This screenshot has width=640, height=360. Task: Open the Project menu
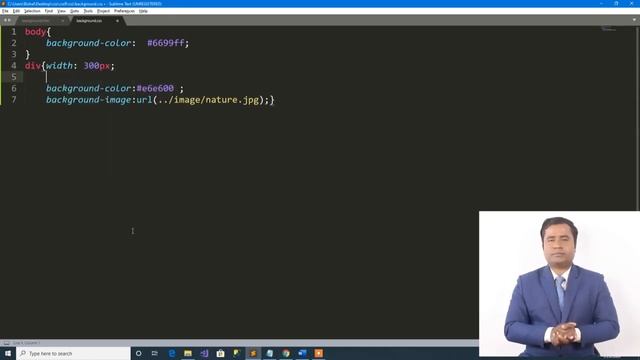pos(103,11)
